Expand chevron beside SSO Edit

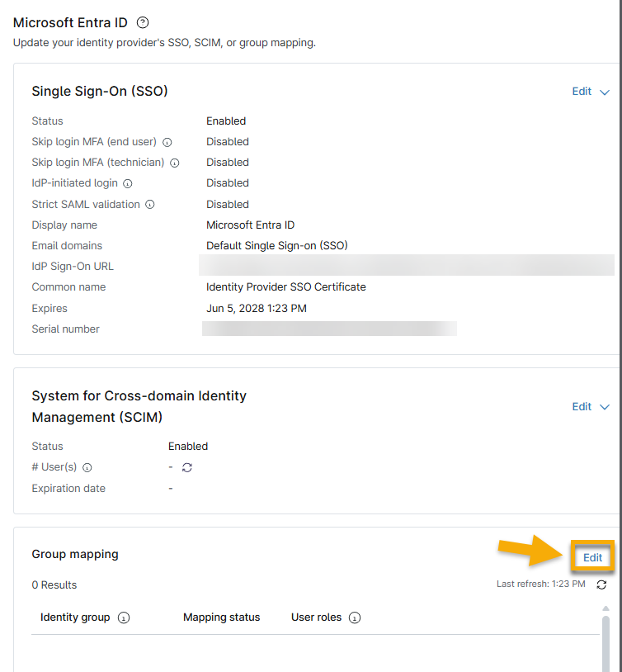(x=605, y=92)
